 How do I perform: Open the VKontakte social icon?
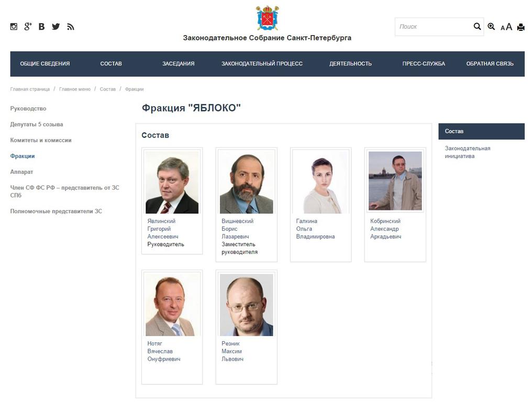point(41,27)
